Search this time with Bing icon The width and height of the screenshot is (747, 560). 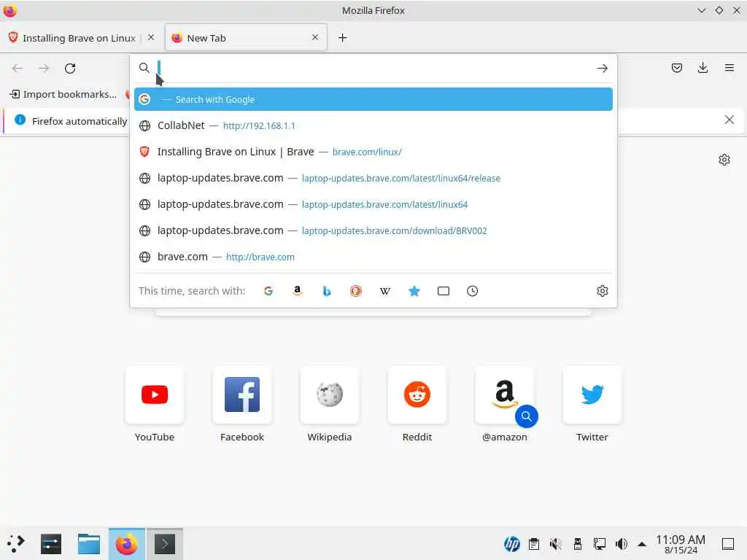327,291
